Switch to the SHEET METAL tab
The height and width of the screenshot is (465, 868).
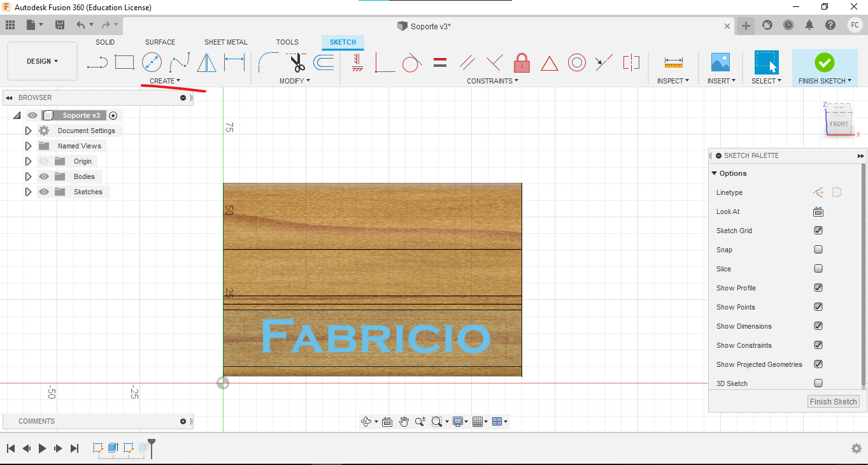coord(226,42)
